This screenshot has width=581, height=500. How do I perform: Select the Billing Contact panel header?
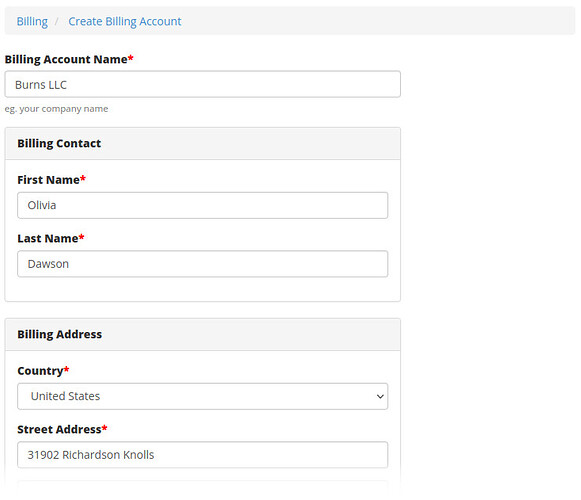point(203,144)
